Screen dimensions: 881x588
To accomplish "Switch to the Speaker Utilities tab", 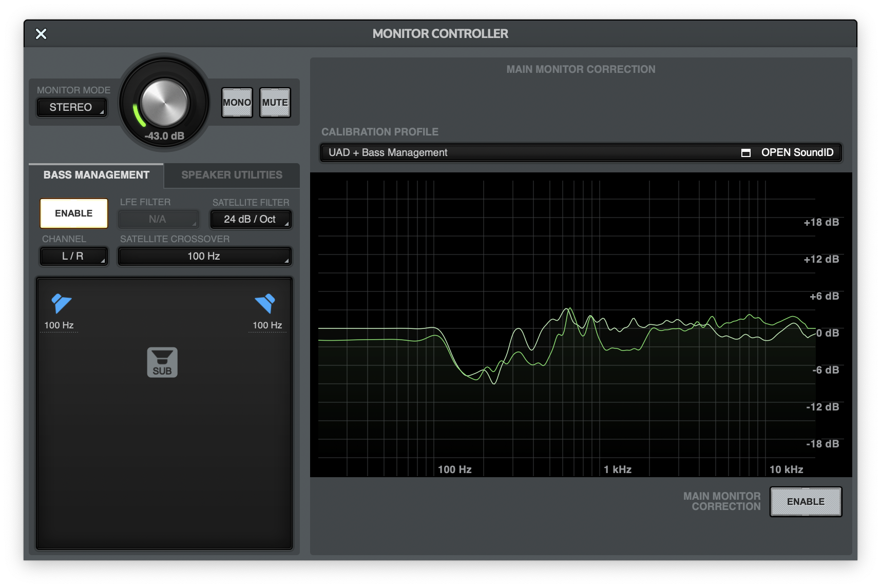I will 232,175.
